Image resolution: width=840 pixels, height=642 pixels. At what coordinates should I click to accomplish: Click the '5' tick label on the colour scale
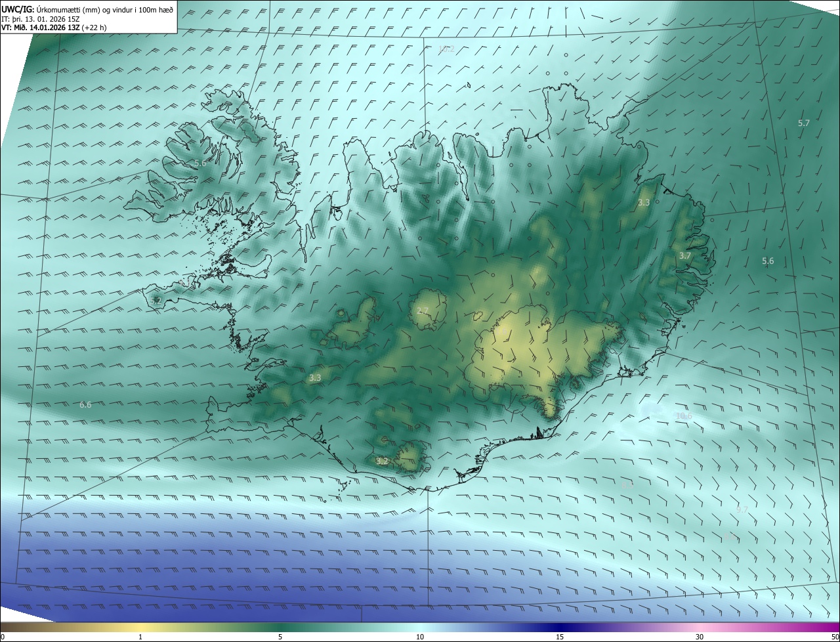[x=280, y=637]
